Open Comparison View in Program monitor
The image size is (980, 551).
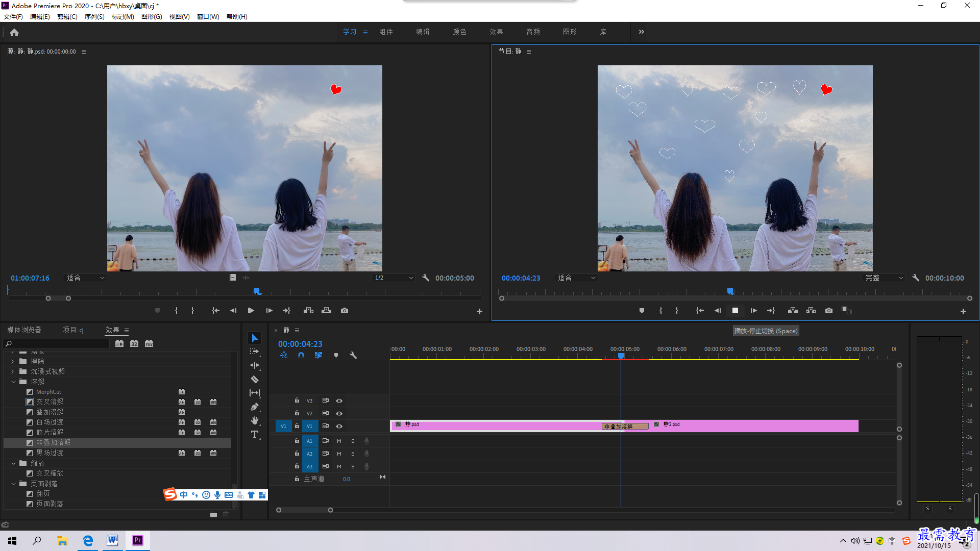point(846,311)
